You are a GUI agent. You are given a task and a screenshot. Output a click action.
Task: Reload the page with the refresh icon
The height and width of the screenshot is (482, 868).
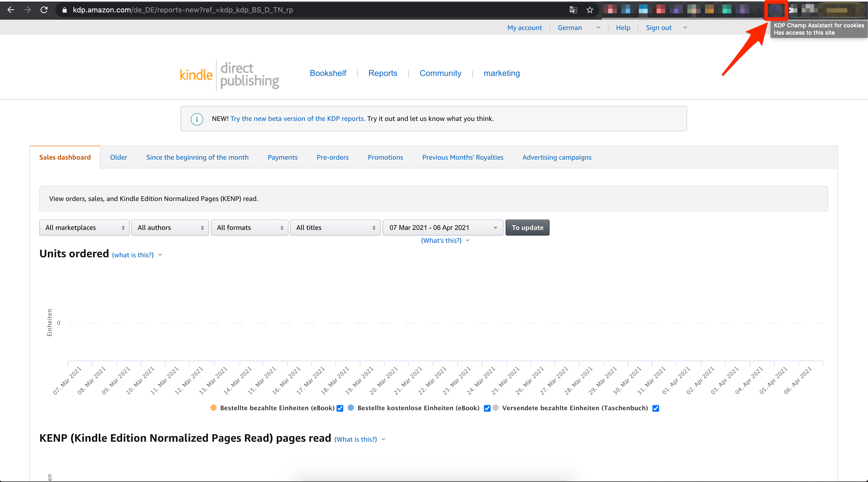tap(44, 10)
